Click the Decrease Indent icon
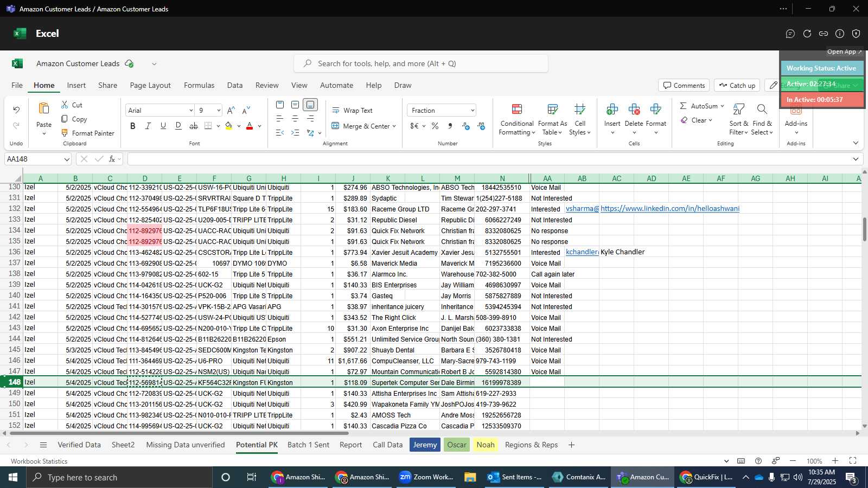868x488 pixels. pos(280,133)
